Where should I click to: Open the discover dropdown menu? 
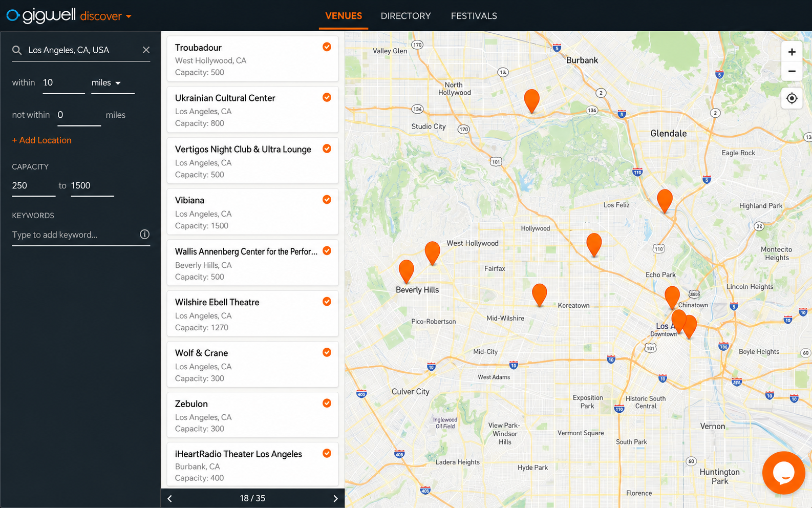pos(106,16)
